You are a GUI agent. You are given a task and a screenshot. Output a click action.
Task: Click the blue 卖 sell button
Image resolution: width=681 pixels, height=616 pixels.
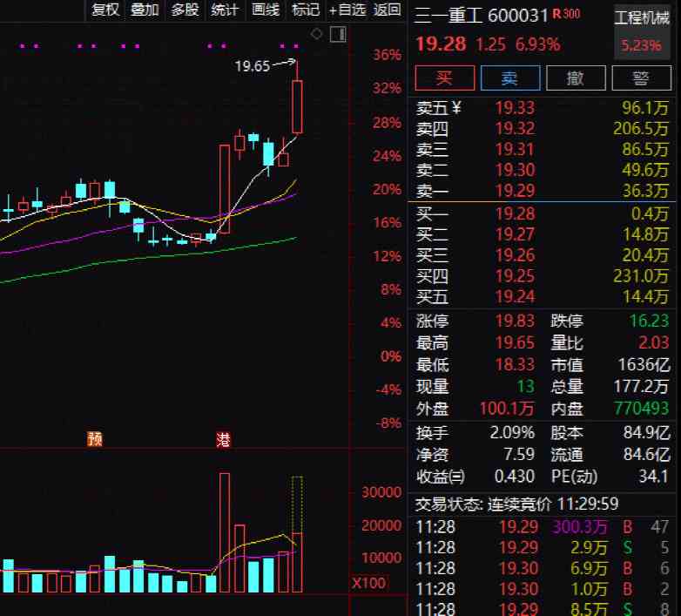[x=510, y=78]
